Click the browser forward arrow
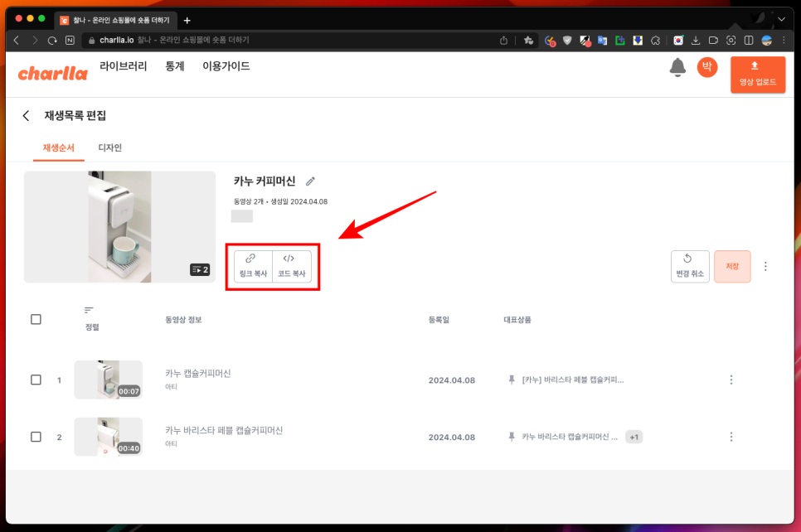801x532 pixels. [35, 41]
